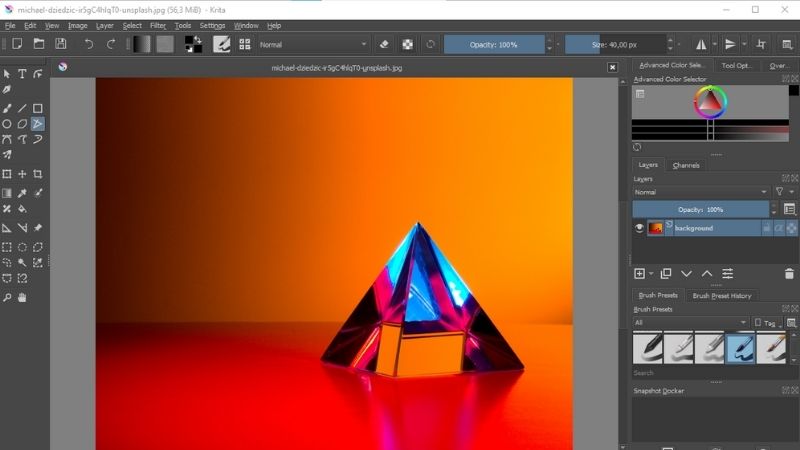The image size is (800, 450).
Task: Open the brush blending mode dropdown
Action: (x=313, y=44)
